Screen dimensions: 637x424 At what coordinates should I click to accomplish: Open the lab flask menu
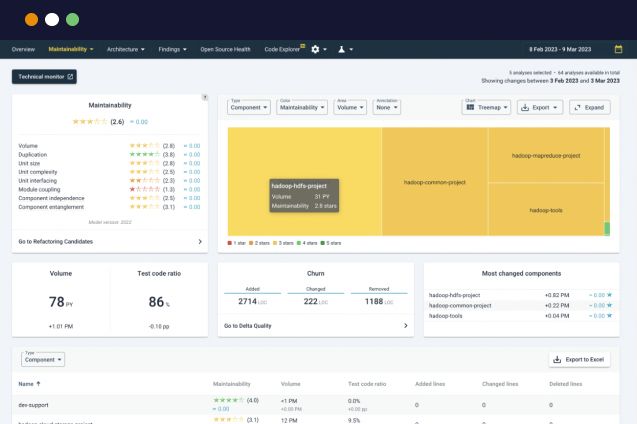pos(345,49)
